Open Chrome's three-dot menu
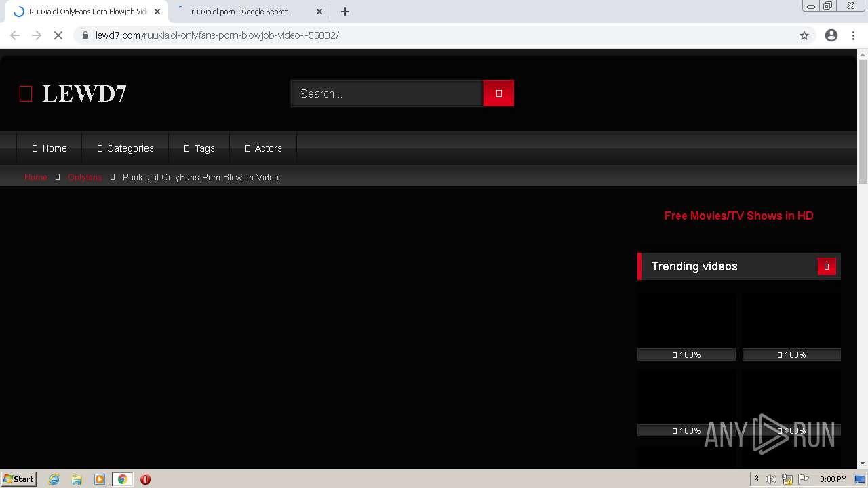 [x=854, y=35]
